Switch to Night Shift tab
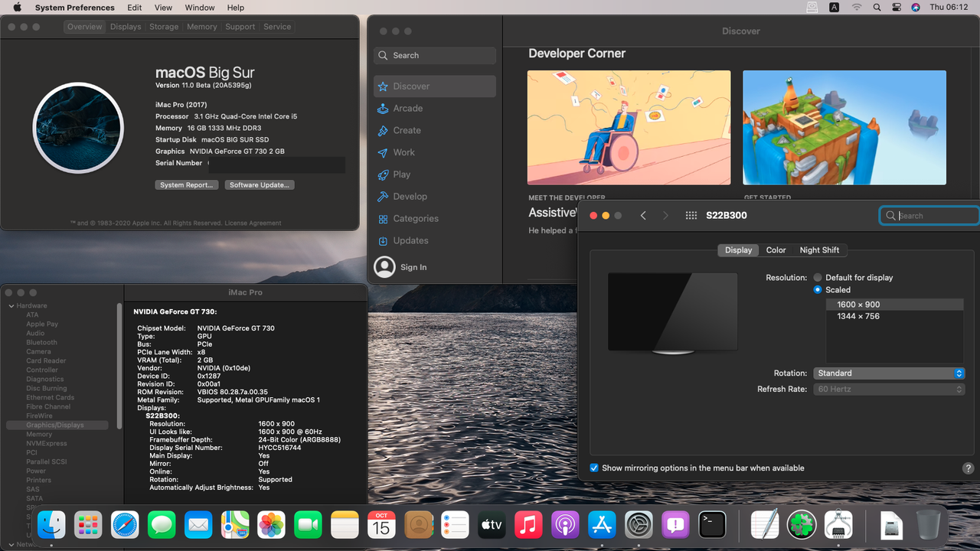This screenshot has height=551, width=980. point(819,250)
